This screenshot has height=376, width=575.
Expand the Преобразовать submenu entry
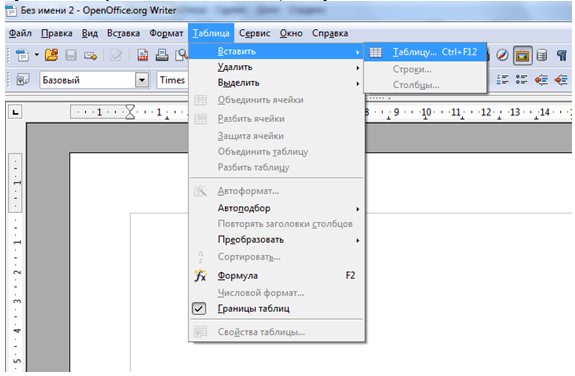[276, 240]
